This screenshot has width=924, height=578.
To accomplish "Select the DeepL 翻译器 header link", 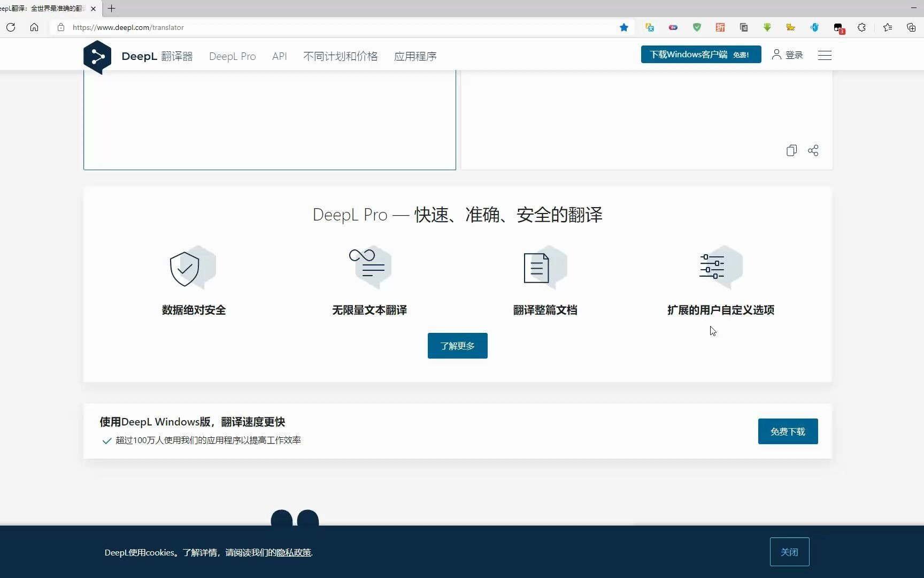I will point(157,56).
